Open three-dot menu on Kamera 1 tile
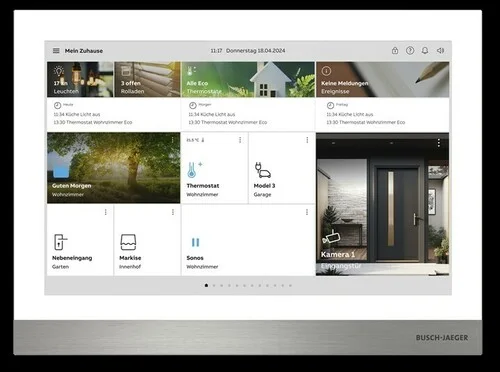This screenshot has height=372, width=500. [439, 143]
